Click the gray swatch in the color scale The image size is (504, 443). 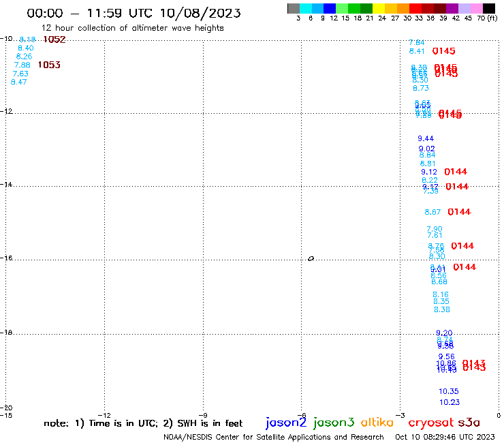[x=294, y=8]
